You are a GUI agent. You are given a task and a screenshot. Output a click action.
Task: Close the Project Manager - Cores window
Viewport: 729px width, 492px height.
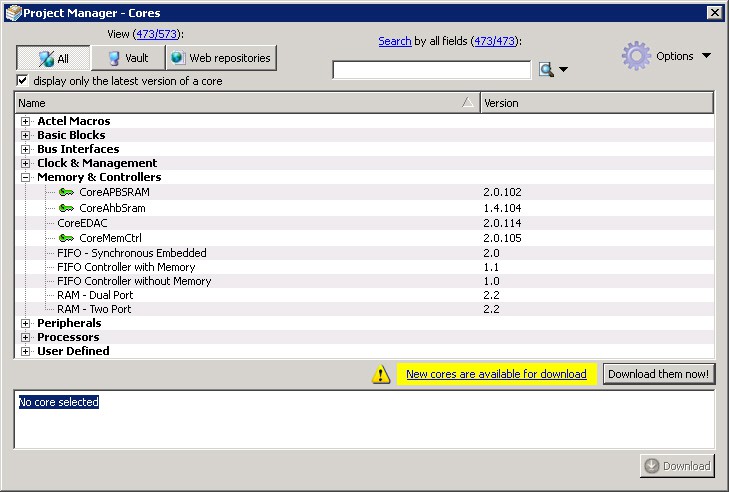[714, 13]
